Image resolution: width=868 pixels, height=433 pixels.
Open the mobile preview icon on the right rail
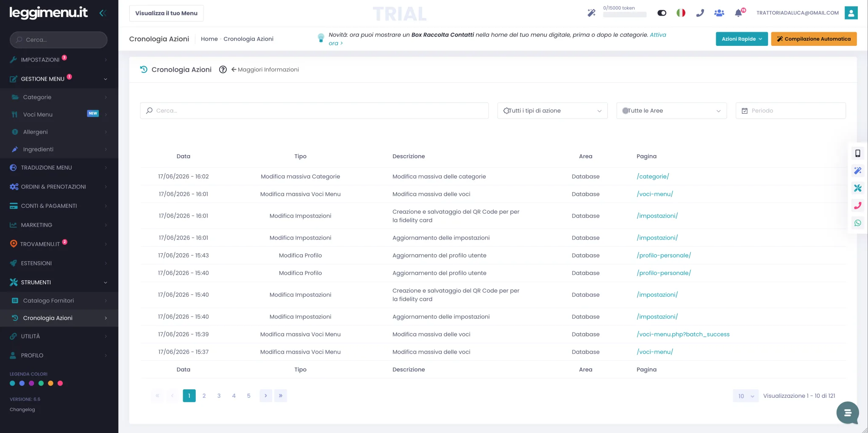tap(857, 153)
